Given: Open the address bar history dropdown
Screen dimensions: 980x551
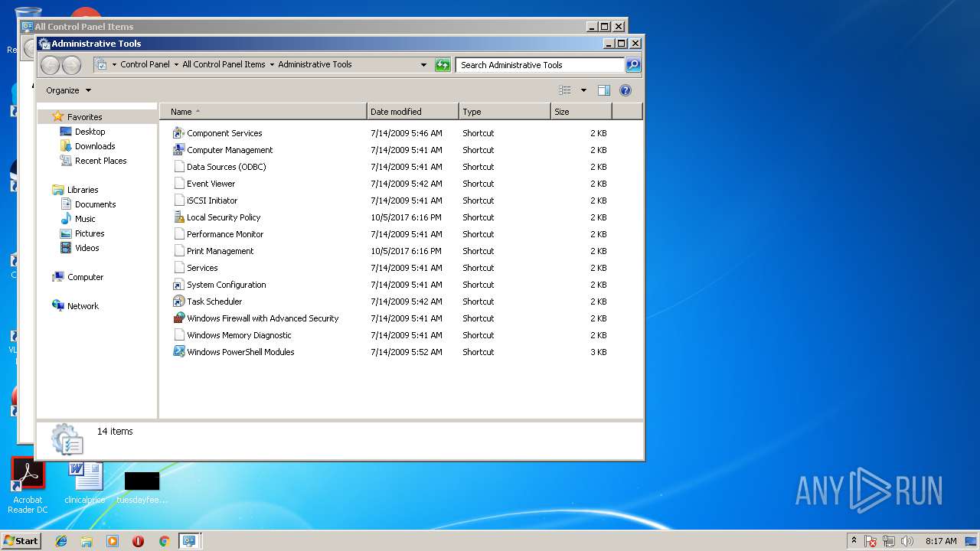Looking at the screenshot, I should 423,65.
